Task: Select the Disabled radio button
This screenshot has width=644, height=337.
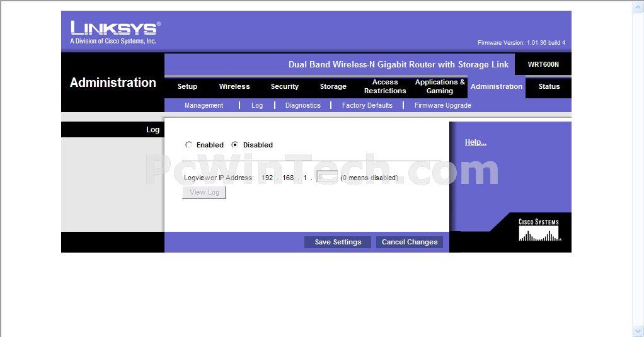Action: click(x=234, y=144)
